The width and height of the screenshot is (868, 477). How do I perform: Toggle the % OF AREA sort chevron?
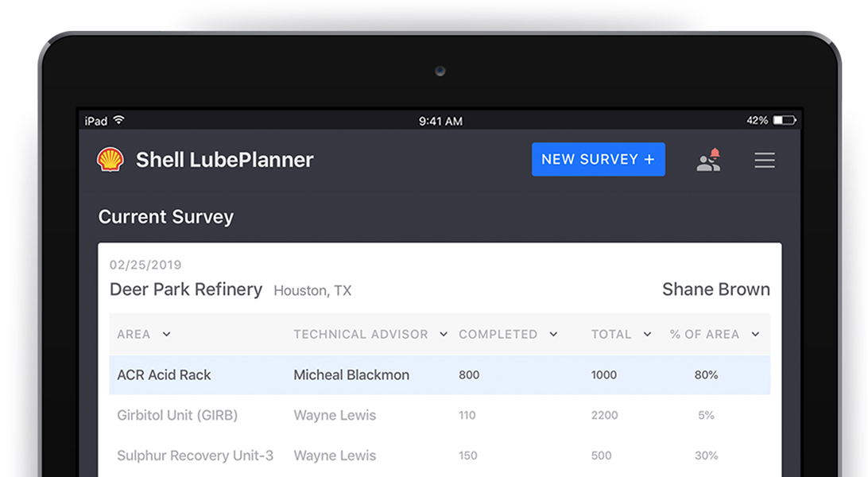[755, 335]
